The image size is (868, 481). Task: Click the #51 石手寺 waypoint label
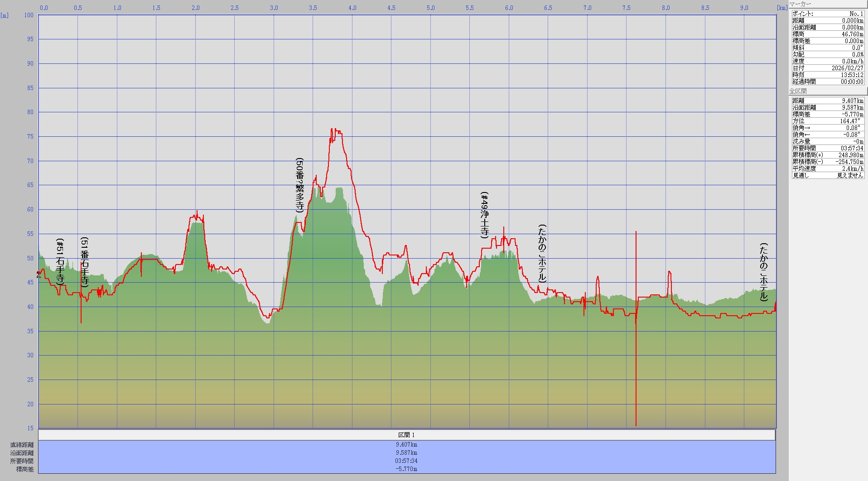[60, 262]
